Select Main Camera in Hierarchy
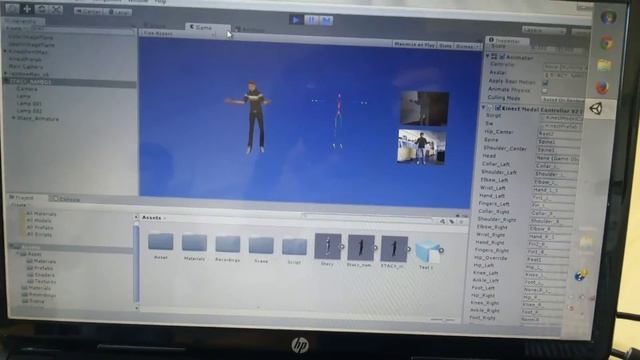 (x=26, y=67)
